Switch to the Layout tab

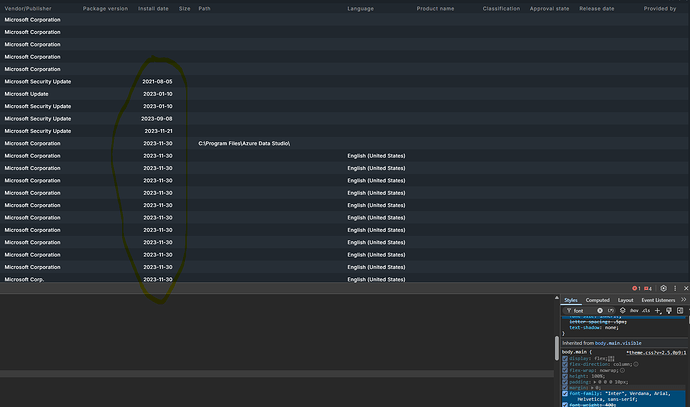point(625,300)
